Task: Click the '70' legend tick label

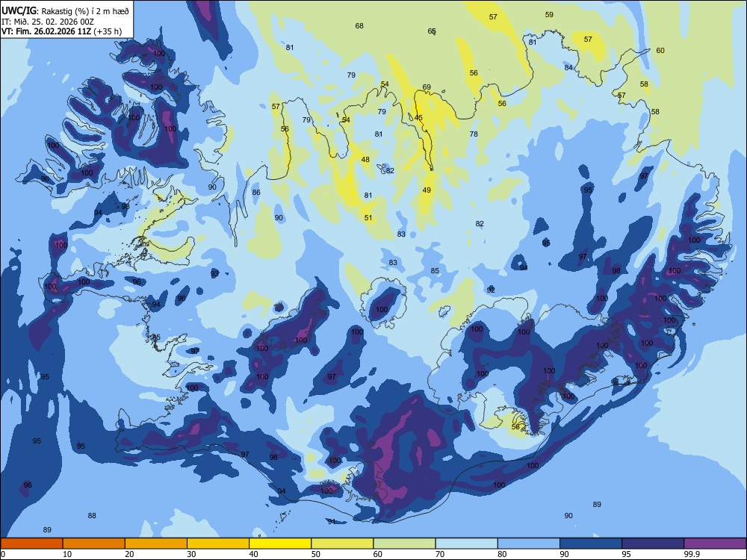Action: click(440, 554)
